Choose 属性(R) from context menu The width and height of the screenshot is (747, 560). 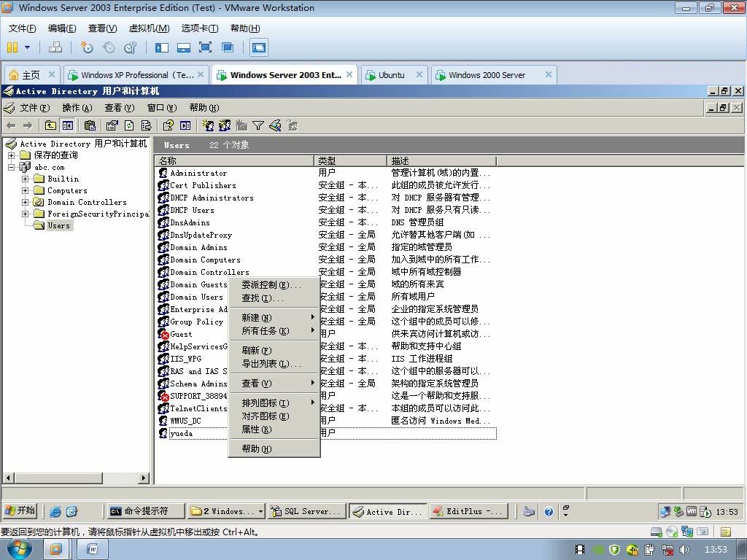coord(274,429)
